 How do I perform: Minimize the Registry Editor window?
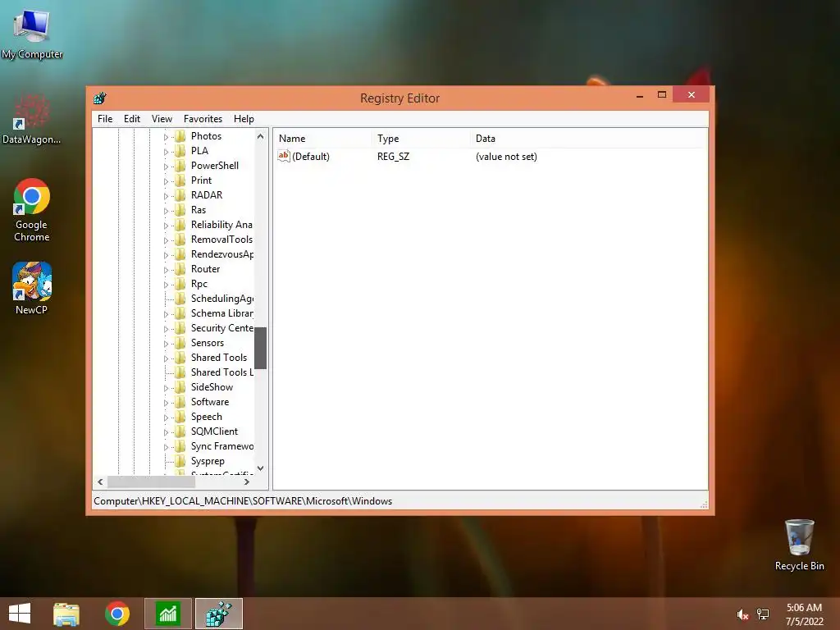[640, 95]
